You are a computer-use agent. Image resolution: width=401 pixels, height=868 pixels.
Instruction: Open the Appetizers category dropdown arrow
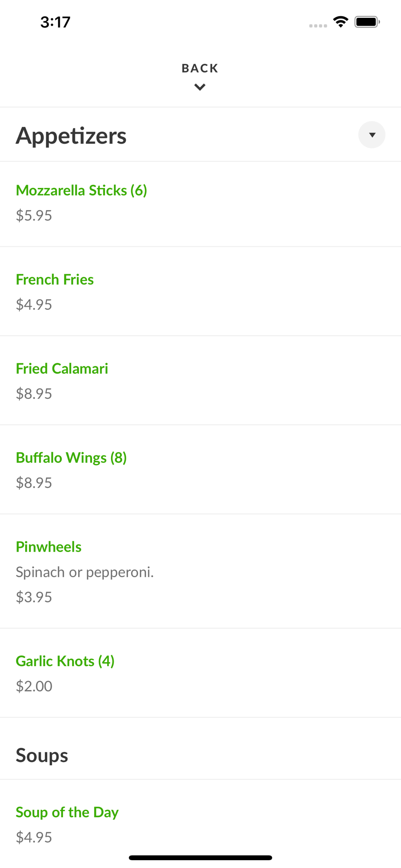[372, 135]
